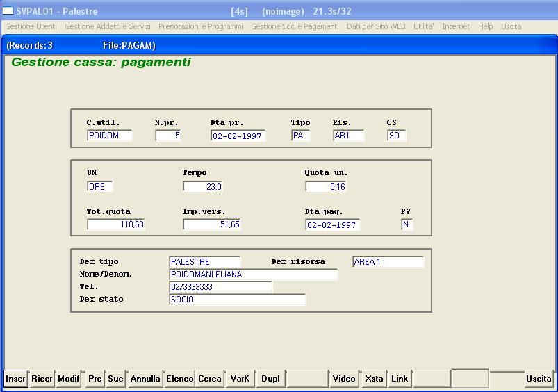Click the Video button
558x392 pixels.
344,379
